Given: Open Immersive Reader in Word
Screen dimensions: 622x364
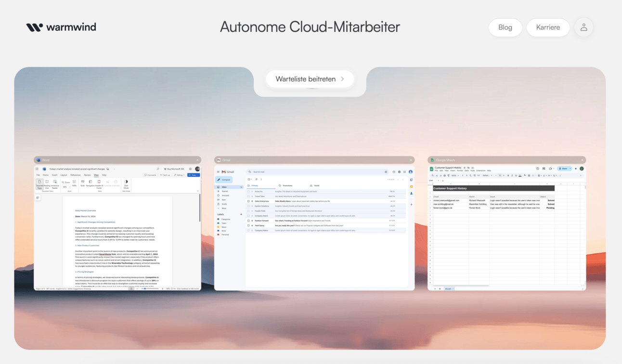Looking at the screenshot, I should coord(55,185).
